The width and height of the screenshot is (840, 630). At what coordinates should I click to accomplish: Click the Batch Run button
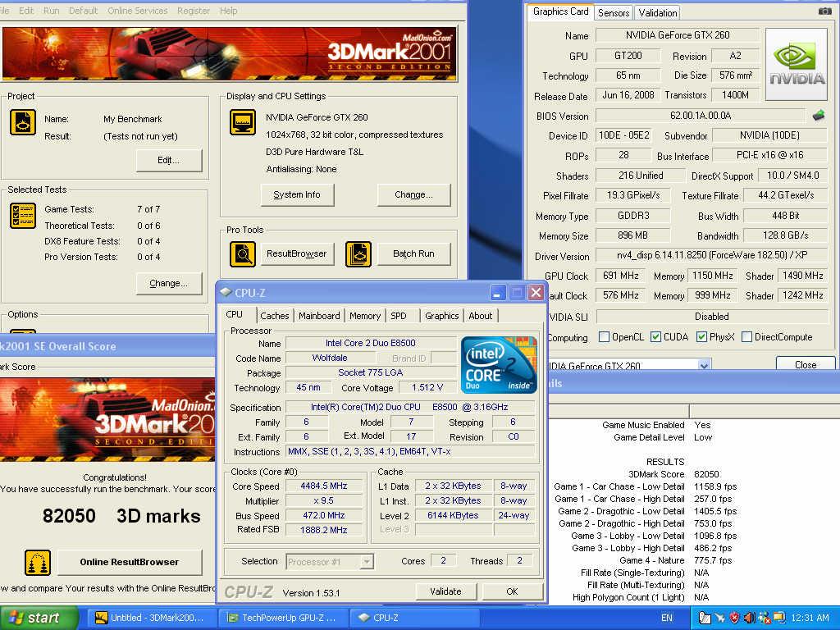tap(413, 254)
